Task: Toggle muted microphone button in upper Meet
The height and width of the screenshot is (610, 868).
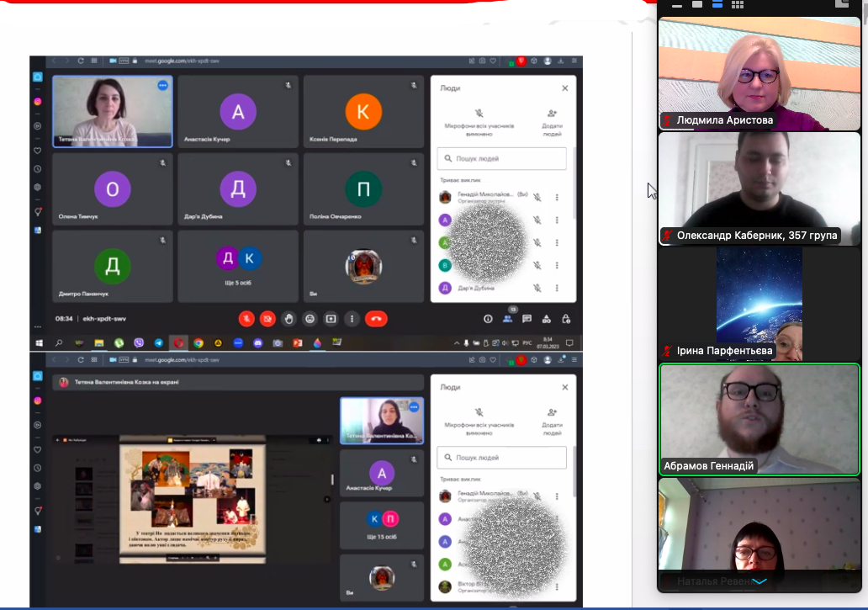Action: click(246, 319)
